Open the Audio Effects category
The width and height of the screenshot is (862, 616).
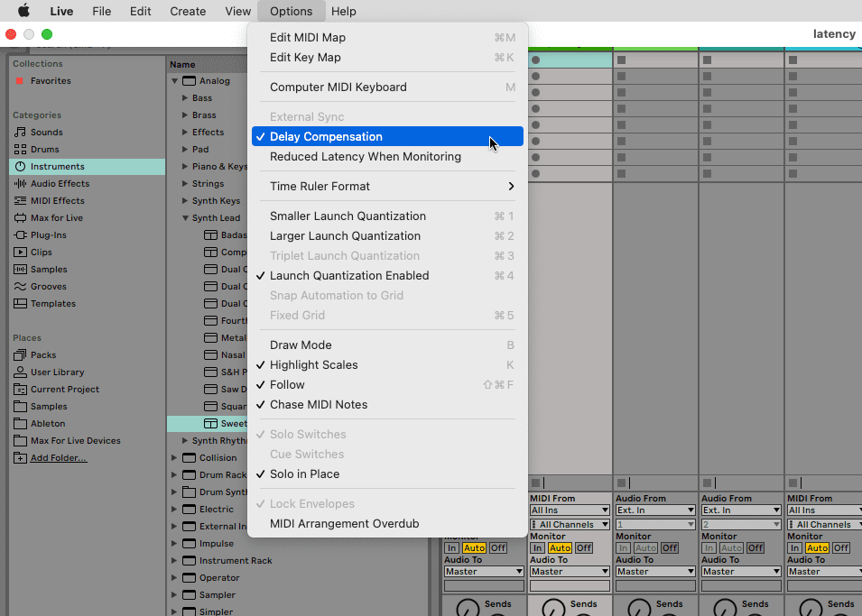[60, 183]
